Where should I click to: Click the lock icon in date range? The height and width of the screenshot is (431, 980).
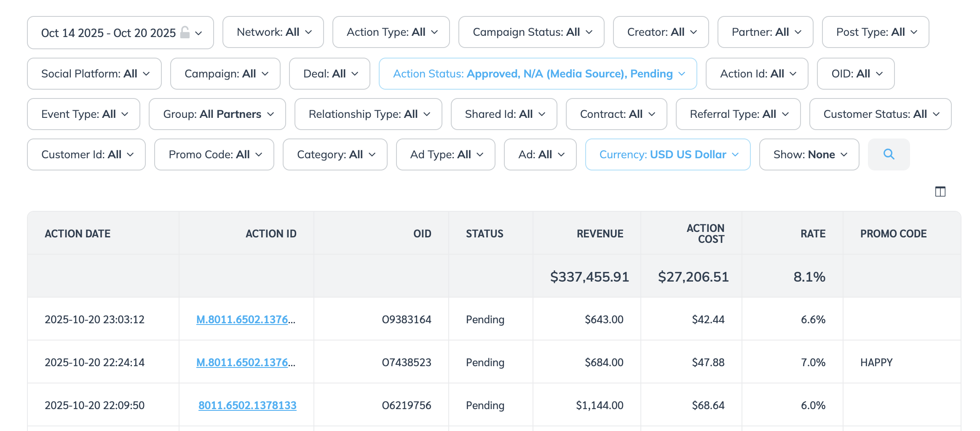tap(185, 32)
